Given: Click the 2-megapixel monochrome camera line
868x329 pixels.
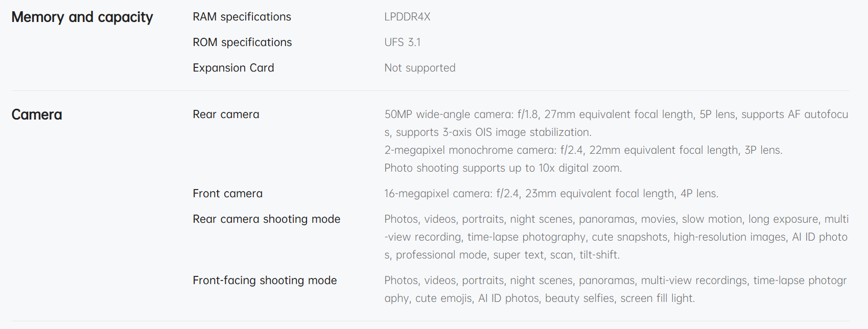Looking at the screenshot, I should coord(583,150).
